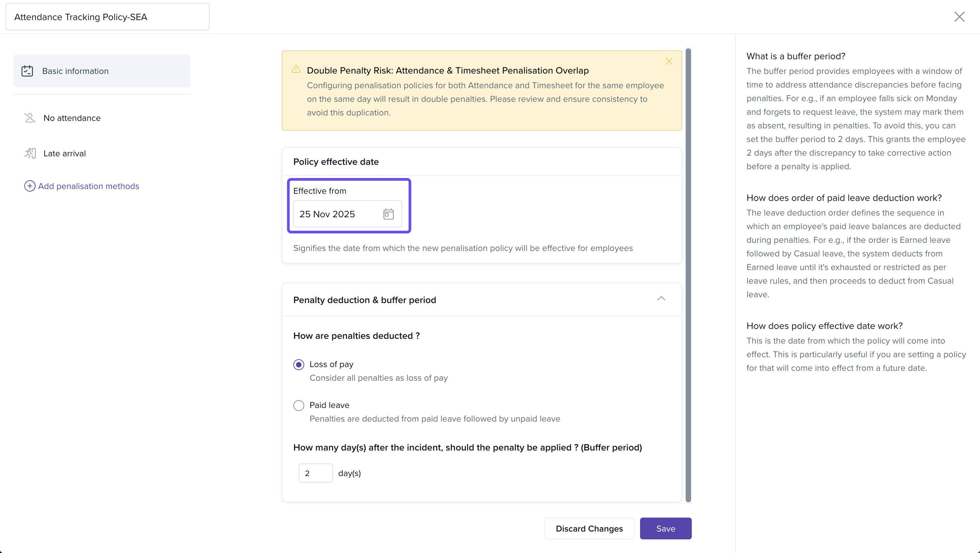Click the warning triangle icon in banner
Image resolution: width=980 pixels, height=553 pixels.
coord(296,69)
